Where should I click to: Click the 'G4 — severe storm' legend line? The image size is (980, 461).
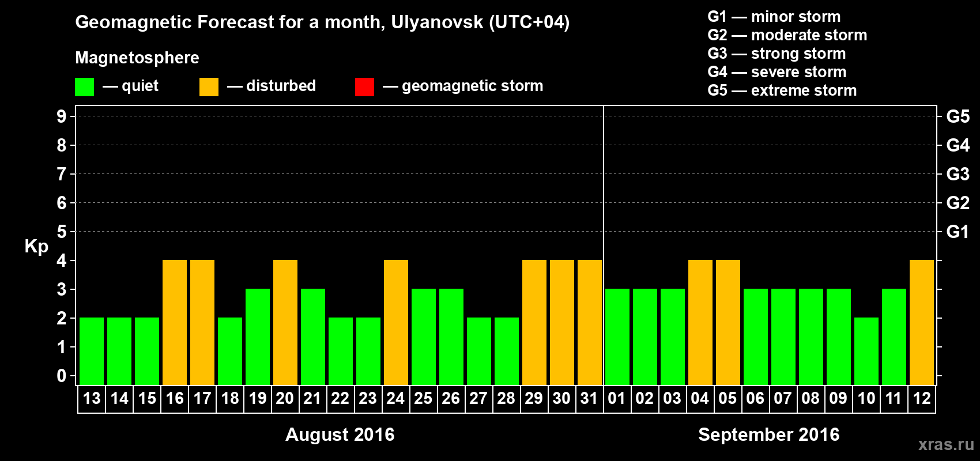tap(777, 72)
